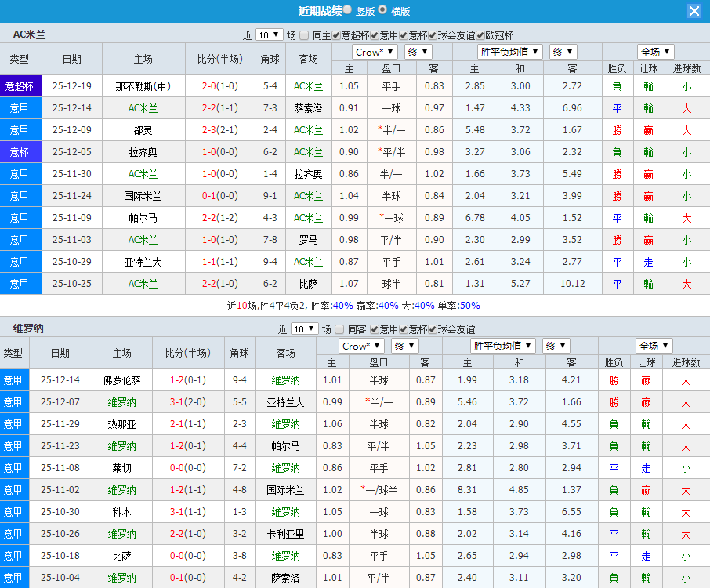The image size is (710, 588).
Task: Select the 横版 layout radio button
Action: [380, 11]
